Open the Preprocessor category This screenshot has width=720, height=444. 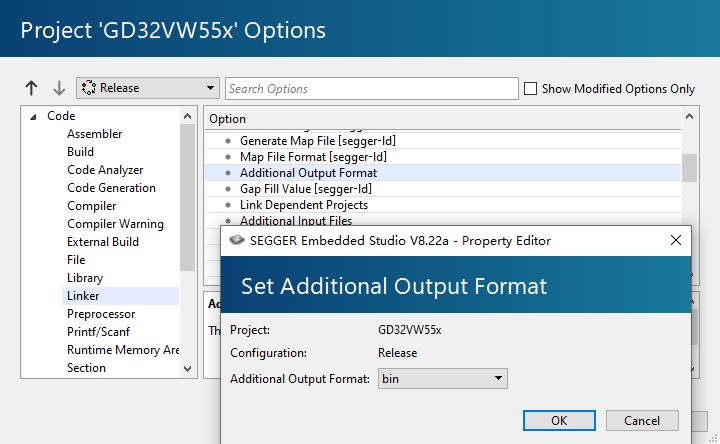[x=101, y=314]
